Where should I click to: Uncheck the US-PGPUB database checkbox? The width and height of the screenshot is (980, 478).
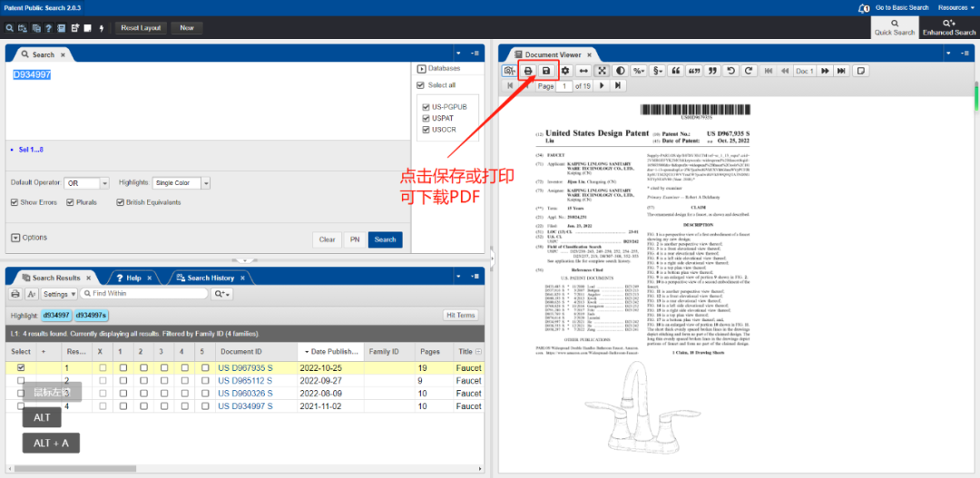pyautogui.click(x=426, y=106)
